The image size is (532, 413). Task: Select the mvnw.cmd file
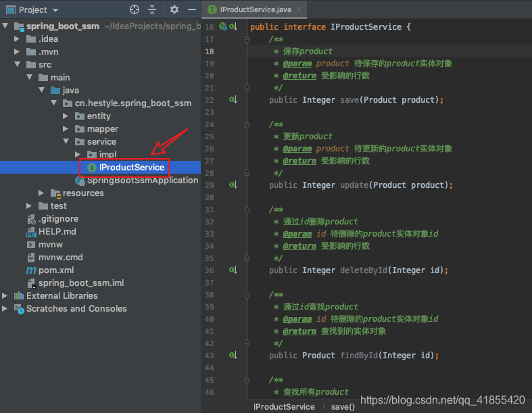tap(101, 258)
